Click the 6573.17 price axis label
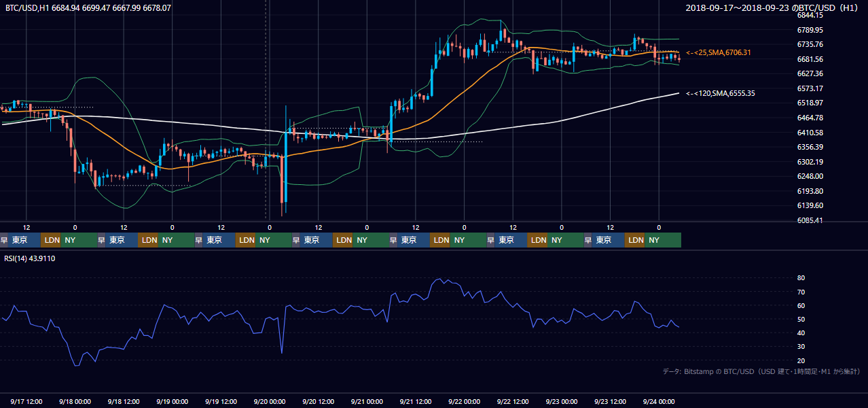Screen dimensions: 868x408 tap(810, 88)
